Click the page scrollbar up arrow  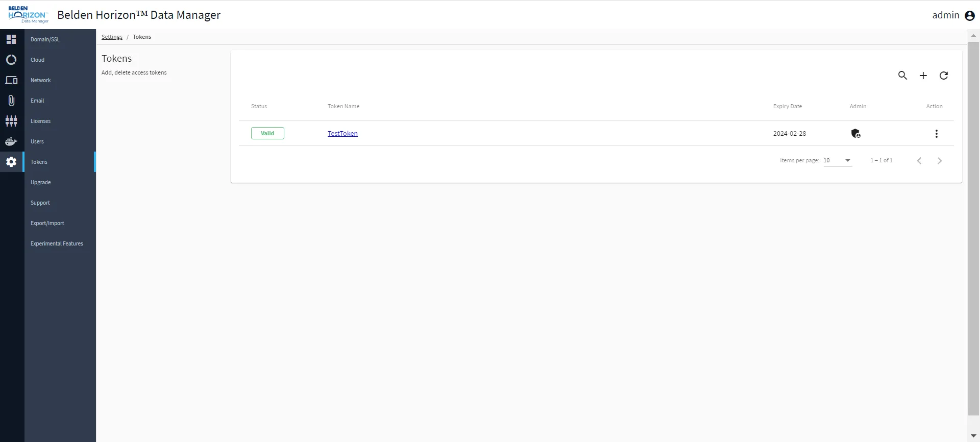tap(973, 36)
